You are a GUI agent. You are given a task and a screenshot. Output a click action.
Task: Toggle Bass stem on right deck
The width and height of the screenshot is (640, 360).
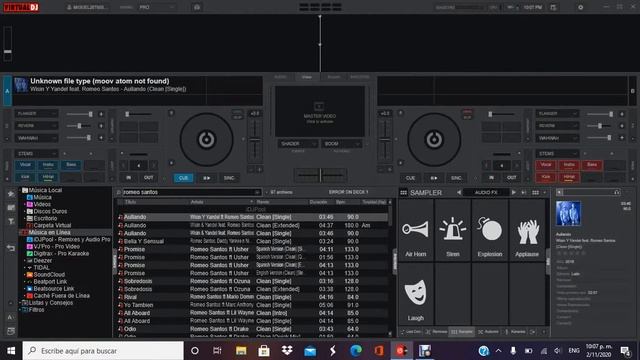pyautogui.click(x=592, y=165)
